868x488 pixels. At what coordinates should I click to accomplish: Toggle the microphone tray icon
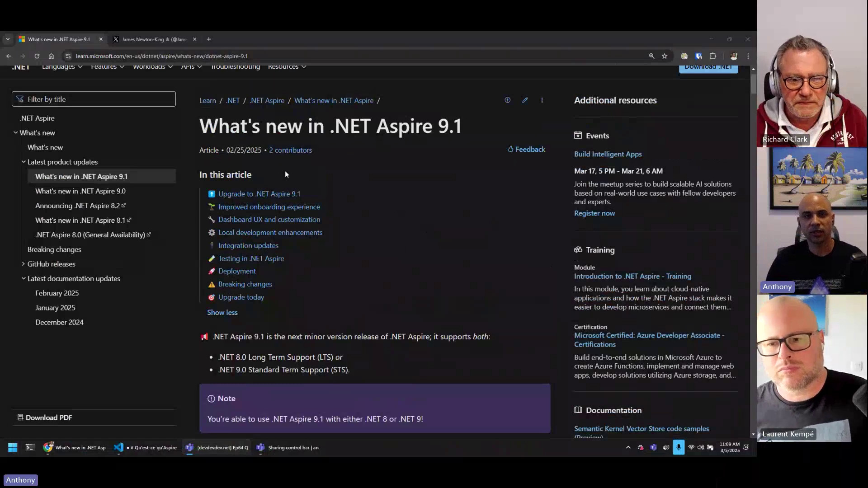coord(679,447)
